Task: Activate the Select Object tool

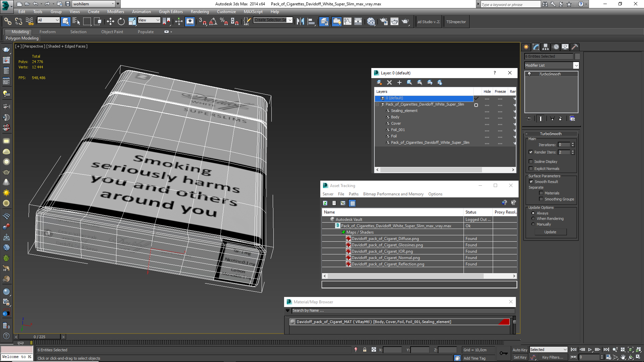Action: [66, 22]
